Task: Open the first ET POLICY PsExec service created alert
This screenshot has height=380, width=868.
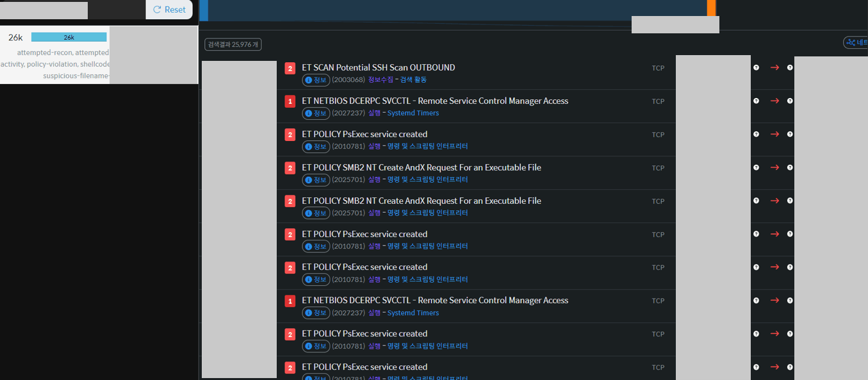Action: (364, 134)
